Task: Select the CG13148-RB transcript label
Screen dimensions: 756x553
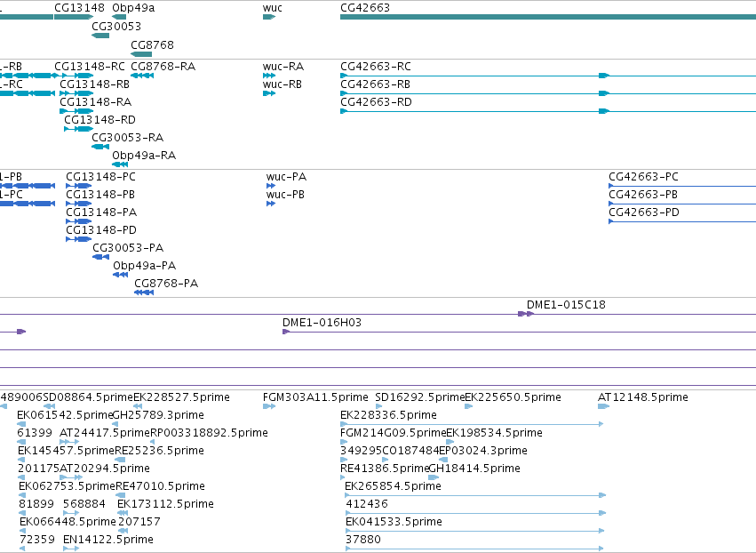Action: click(94, 84)
